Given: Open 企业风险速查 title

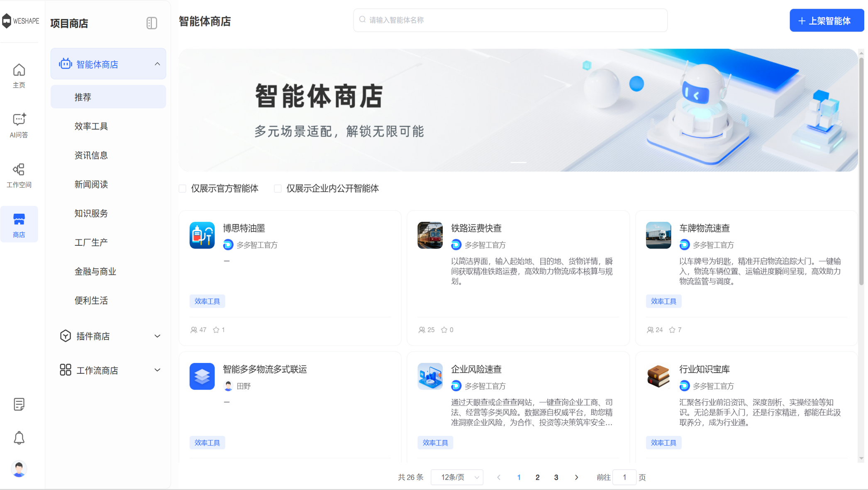Looking at the screenshot, I should point(476,369).
